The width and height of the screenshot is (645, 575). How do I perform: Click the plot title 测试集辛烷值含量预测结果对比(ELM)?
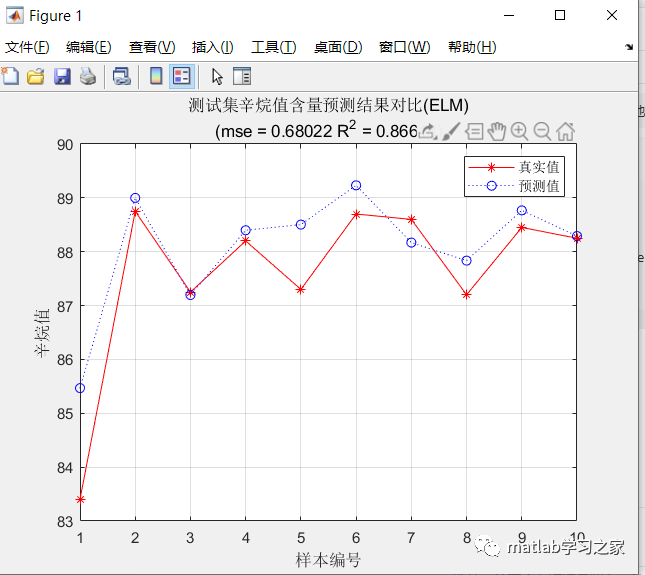329,105
